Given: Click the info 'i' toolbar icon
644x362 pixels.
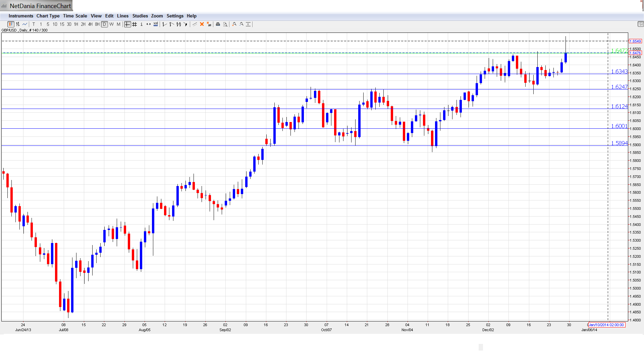Looking at the screenshot, I should pyautogui.click(x=142, y=24).
